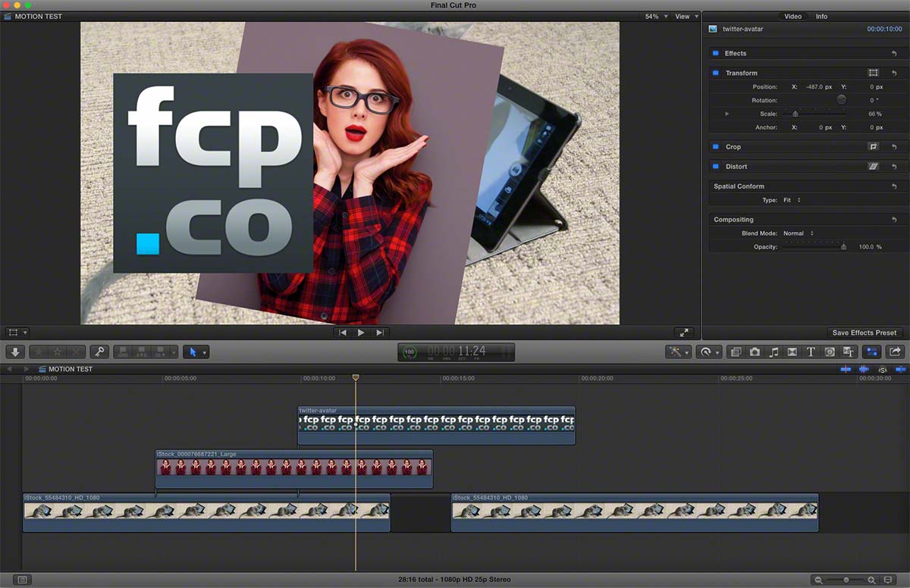Show the Themes browser icon
The image size is (910, 588).
click(849, 352)
